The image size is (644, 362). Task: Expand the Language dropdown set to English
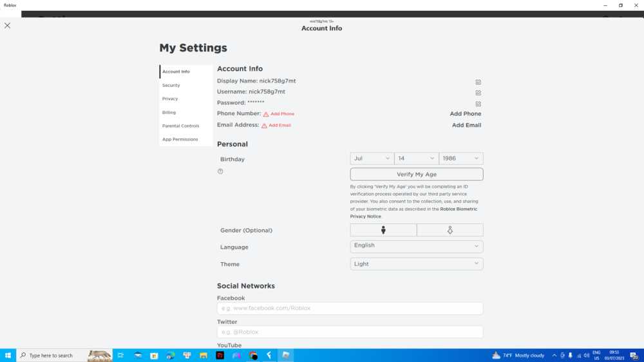[417, 246]
